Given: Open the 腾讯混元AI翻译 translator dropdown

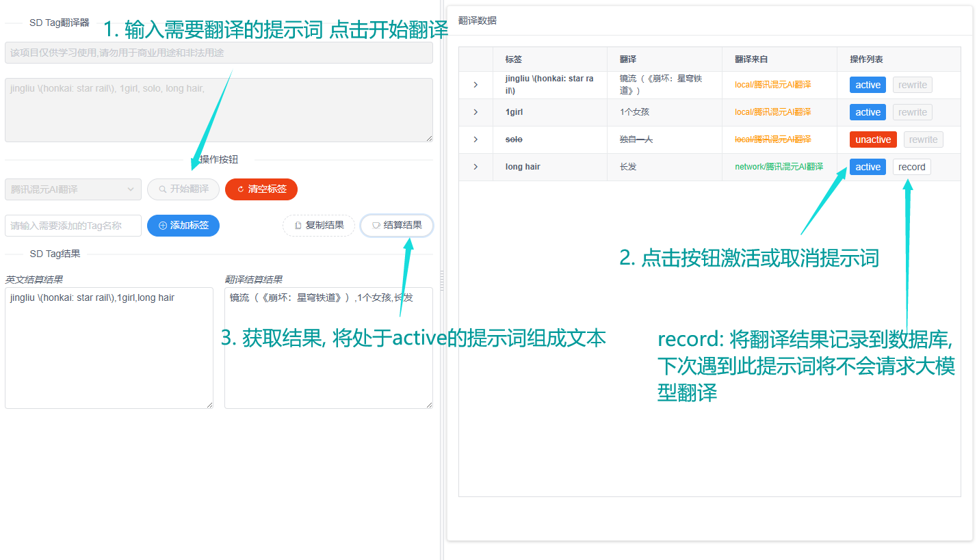Looking at the screenshot, I should click(73, 189).
